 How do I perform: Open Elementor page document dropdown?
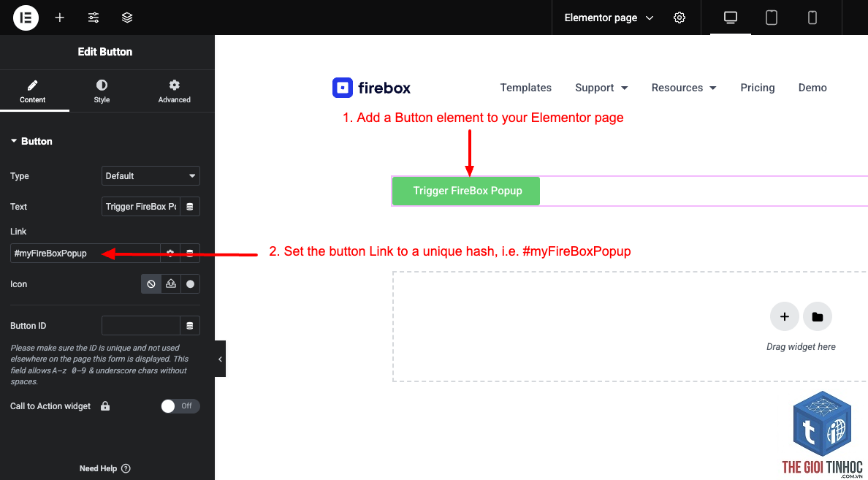coord(609,18)
